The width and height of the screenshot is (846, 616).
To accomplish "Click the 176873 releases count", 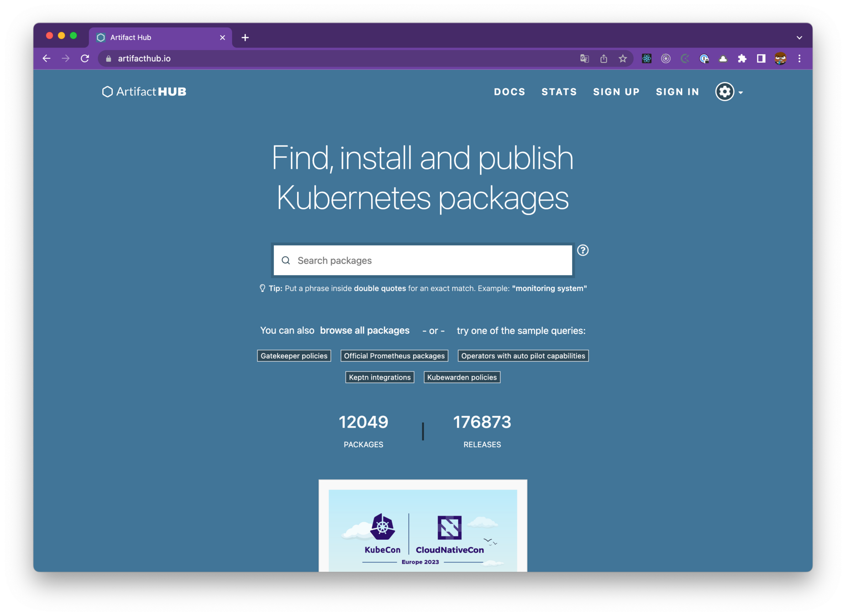I will (x=482, y=422).
